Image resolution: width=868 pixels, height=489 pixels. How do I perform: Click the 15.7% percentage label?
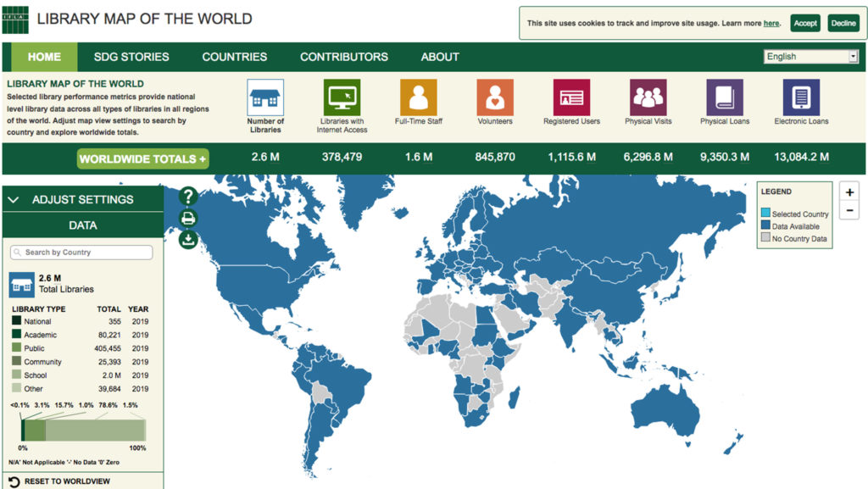click(64, 405)
